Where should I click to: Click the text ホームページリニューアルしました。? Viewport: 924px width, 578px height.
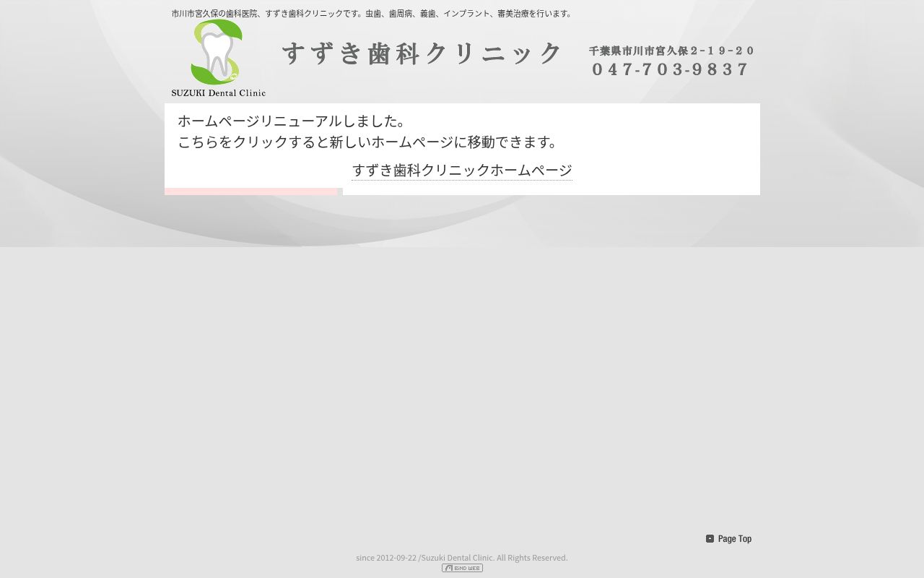(x=295, y=121)
